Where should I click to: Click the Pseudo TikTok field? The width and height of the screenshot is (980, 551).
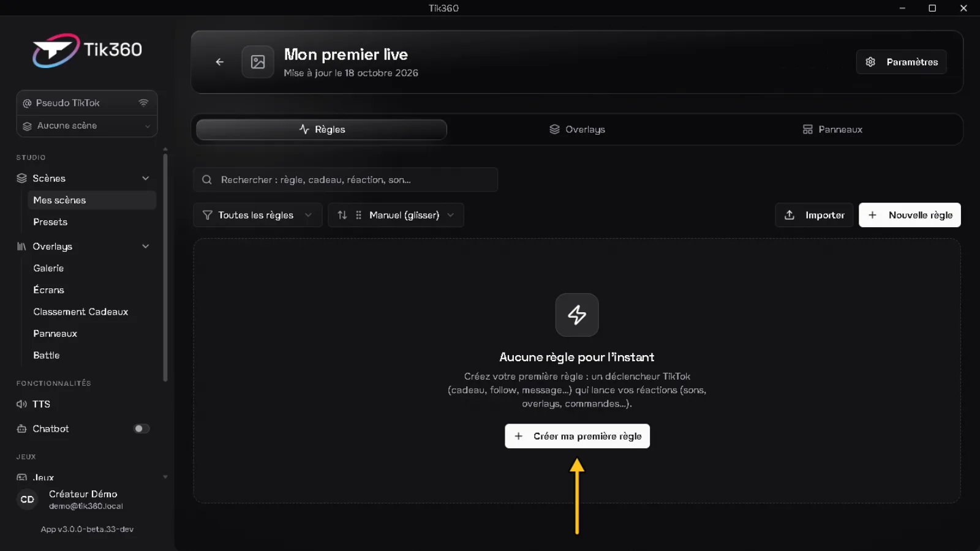coord(87,103)
